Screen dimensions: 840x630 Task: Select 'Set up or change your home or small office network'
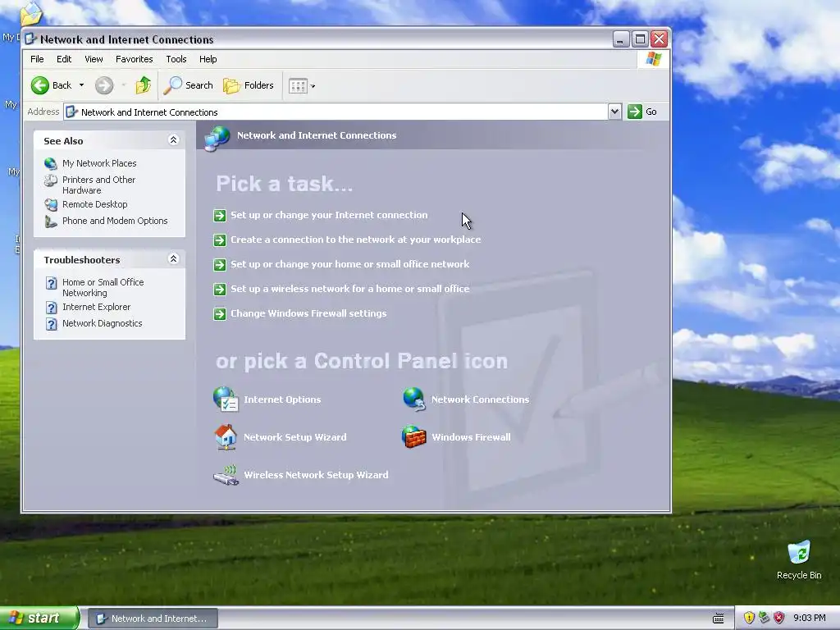pos(349,264)
